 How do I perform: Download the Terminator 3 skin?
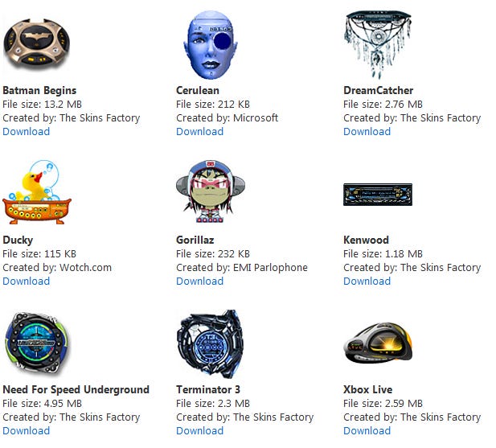(x=199, y=430)
